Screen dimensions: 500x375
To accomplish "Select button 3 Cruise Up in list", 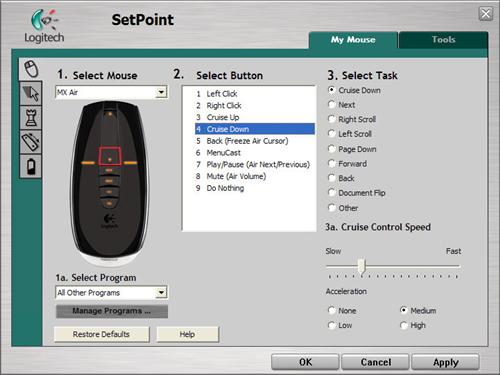I will [x=255, y=117].
